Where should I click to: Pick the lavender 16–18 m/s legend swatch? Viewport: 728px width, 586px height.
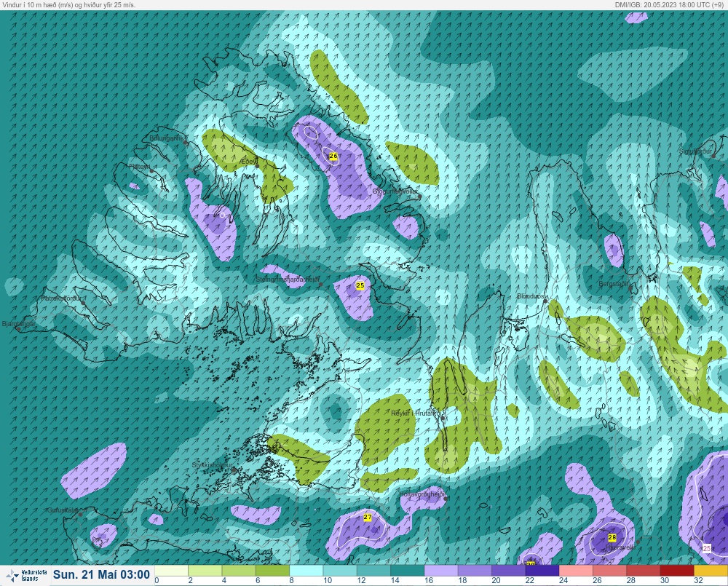click(441, 570)
